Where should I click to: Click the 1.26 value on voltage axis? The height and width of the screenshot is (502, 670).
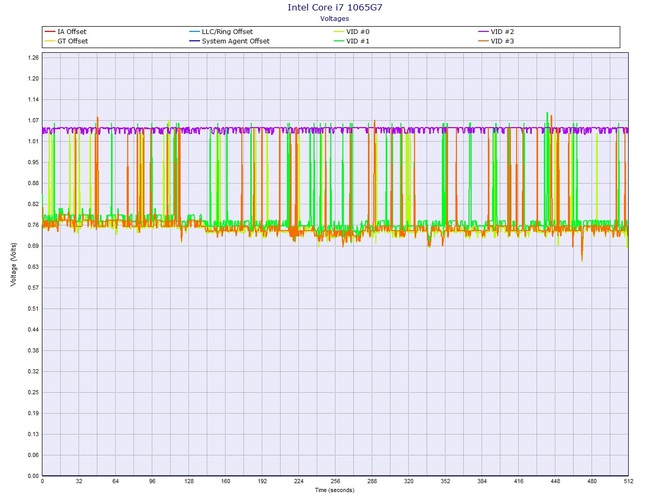34,58
